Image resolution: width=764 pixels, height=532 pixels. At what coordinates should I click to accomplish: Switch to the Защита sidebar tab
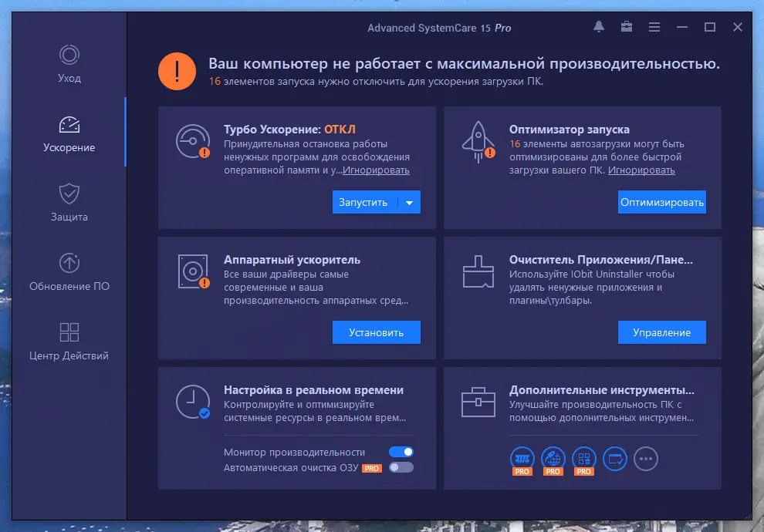69,205
